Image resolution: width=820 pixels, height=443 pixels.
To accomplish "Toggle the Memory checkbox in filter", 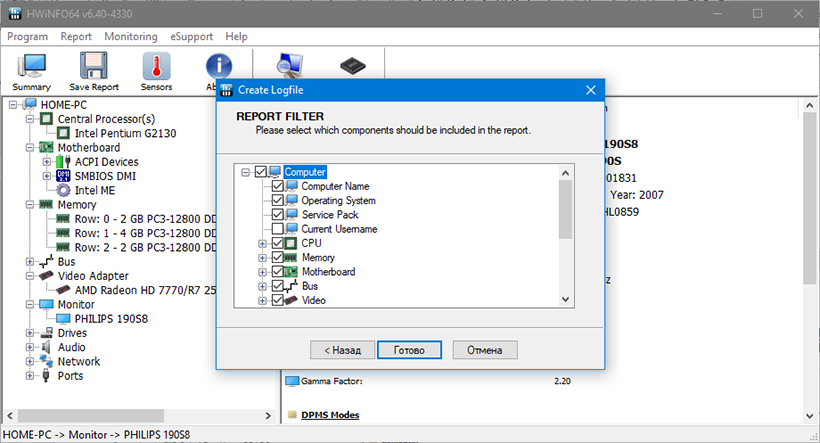I will tap(278, 257).
